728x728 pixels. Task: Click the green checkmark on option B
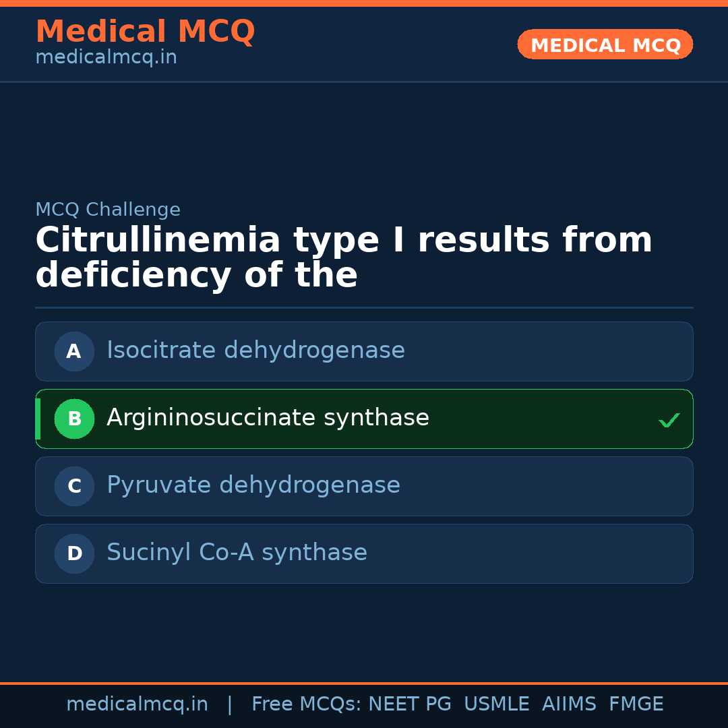(x=669, y=420)
